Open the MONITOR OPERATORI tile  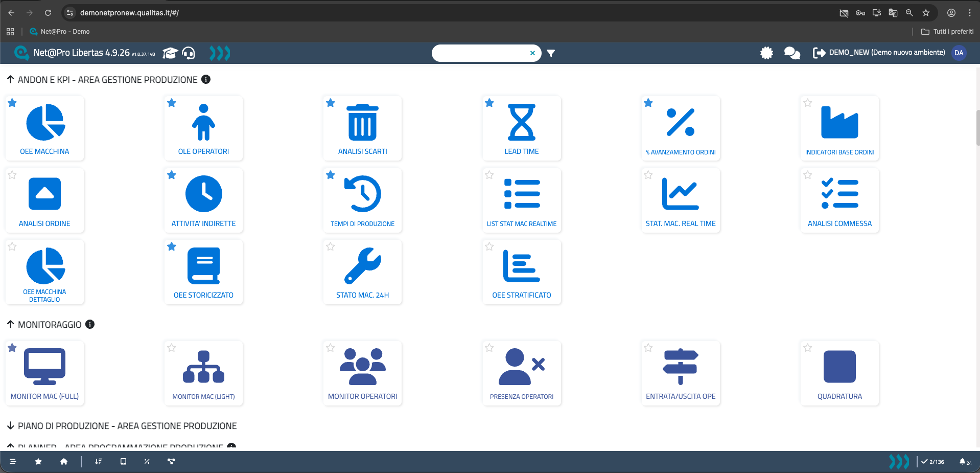pyautogui.click(x=363, y=373)
